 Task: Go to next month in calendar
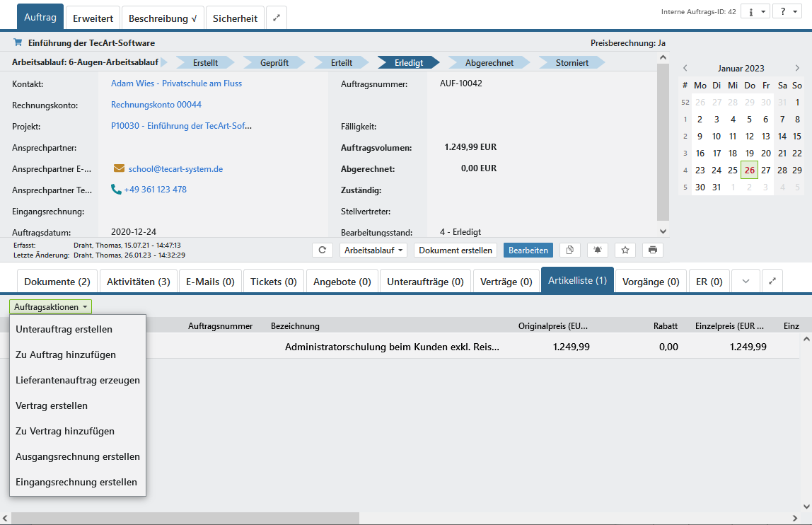tap(797, 69)
